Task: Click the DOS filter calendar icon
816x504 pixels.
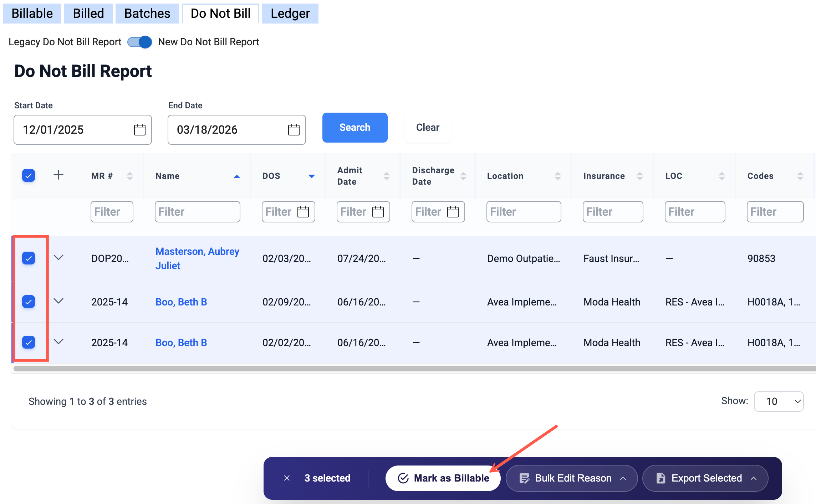Action: (x=303, y=212)
